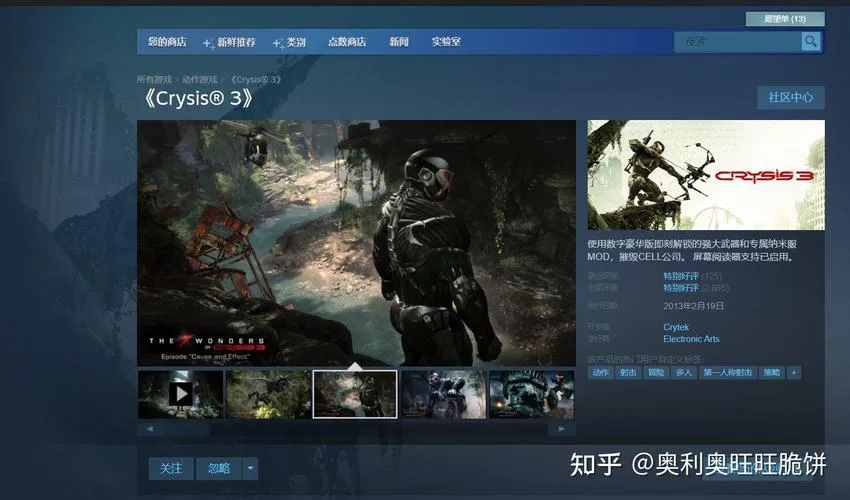Click the screenshot strip scrollbar track
This screenshot has width=850, height=500.
pyautogui.click(x=355, y=429)
